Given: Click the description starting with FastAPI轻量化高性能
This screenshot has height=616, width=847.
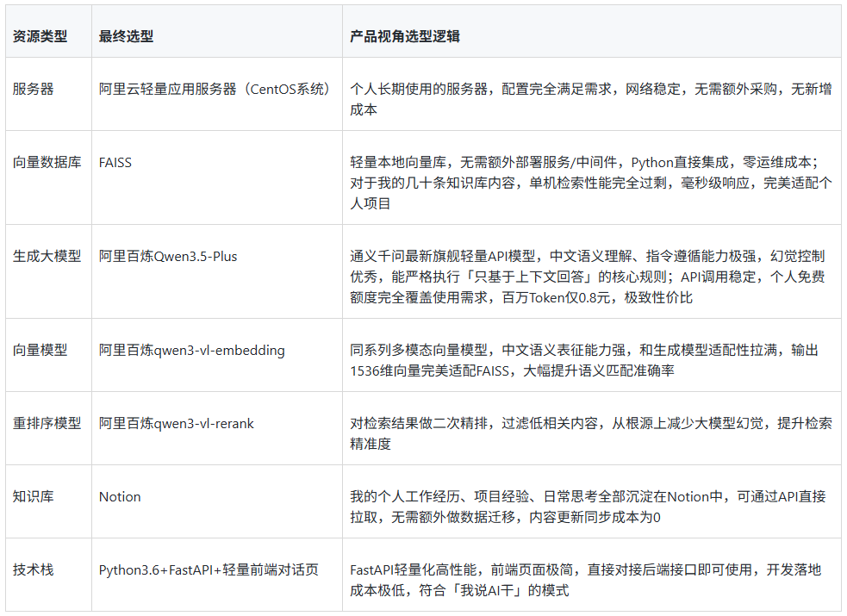Looking at the screenshot, I should [x=586, y=581].
